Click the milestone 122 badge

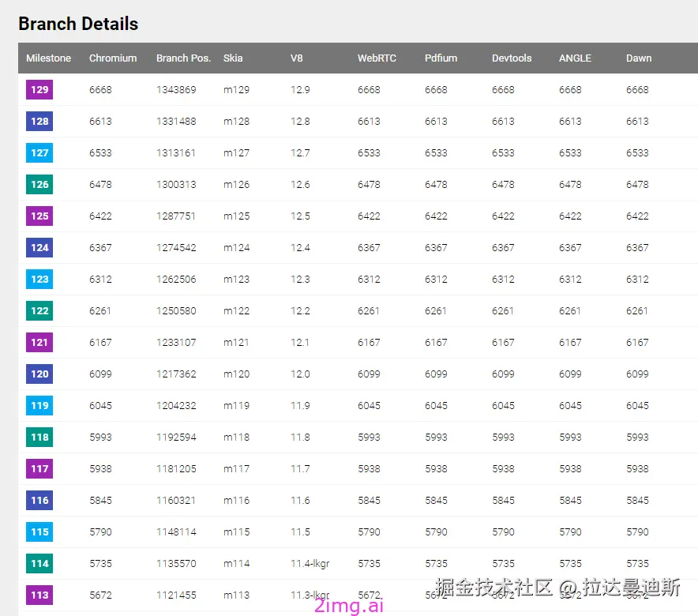point(39,310)
